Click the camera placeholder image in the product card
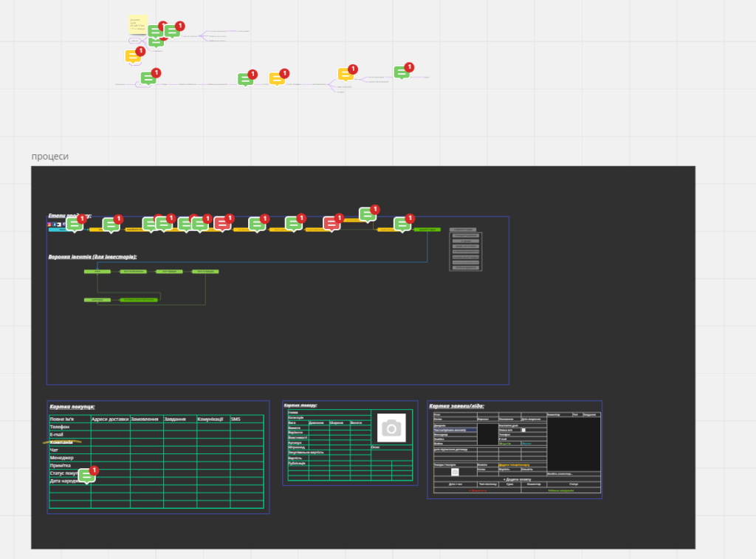The width and height of the screenshot is (756, 559). pyautogui.click(x=391, y=428)
